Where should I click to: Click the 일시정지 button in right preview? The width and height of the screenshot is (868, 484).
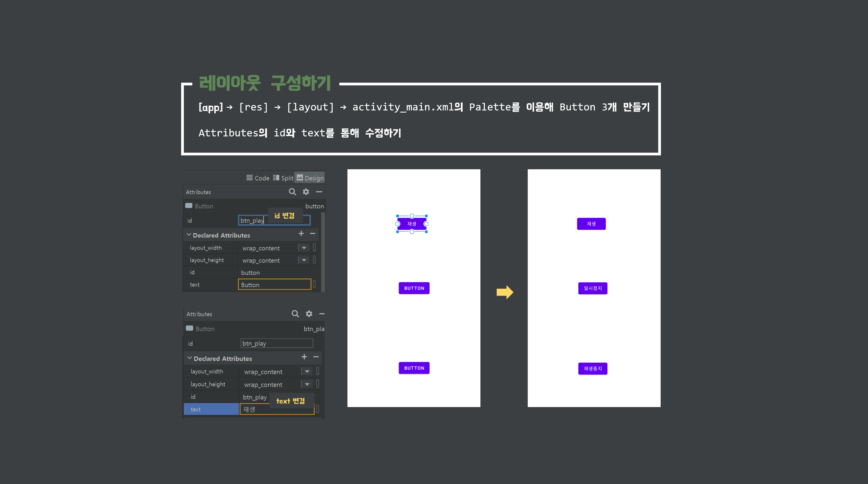pos(592,288)
